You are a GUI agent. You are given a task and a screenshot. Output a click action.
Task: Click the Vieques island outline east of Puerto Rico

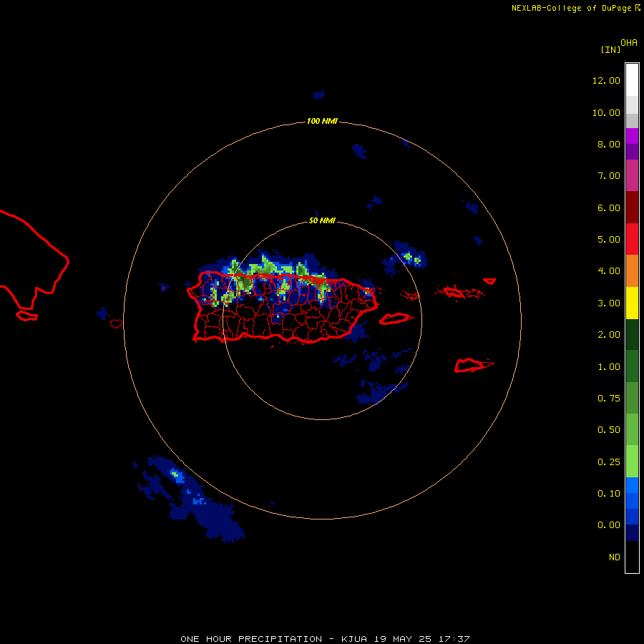click(395, 318)
